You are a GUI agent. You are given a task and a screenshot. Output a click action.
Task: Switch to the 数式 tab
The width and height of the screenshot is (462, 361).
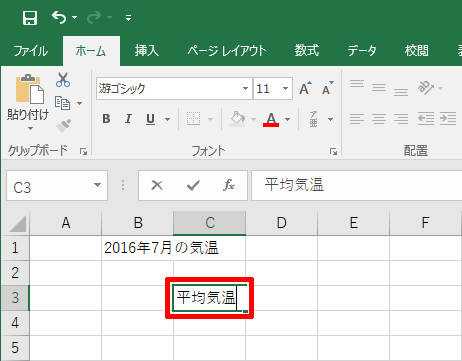click(307, 51)
